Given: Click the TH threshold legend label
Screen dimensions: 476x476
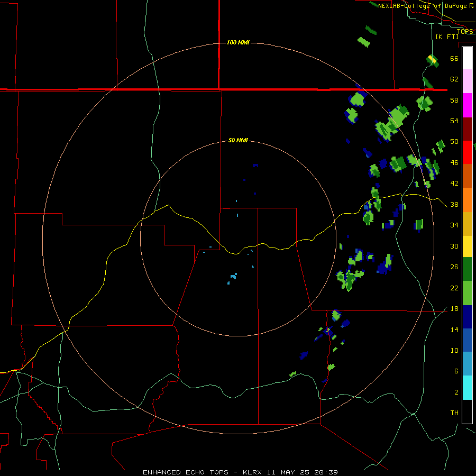Looking at the screenshot, I should pos(454,413).
